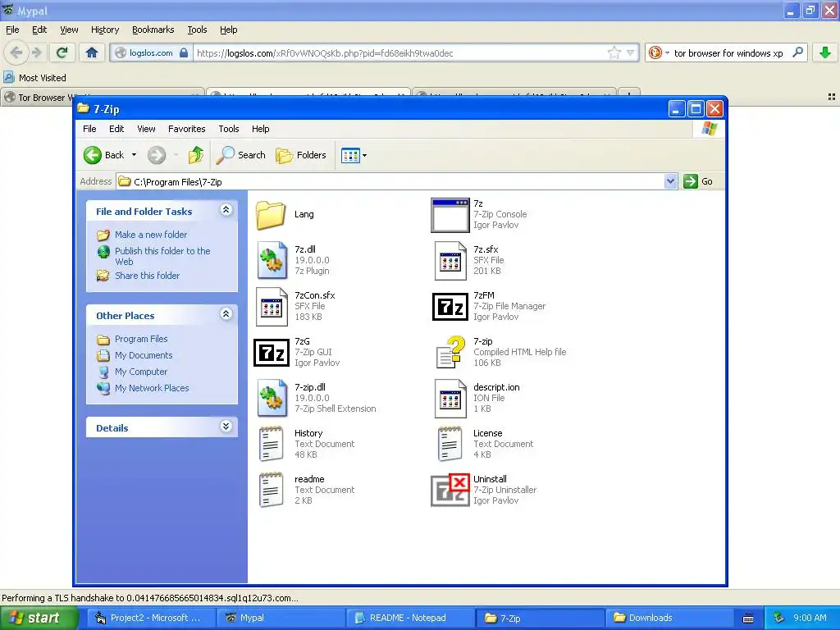The width and height of the screenshot is (840, 630).
Task: Select the 7zCon.sfx file icon
Action: coord(272,307)
